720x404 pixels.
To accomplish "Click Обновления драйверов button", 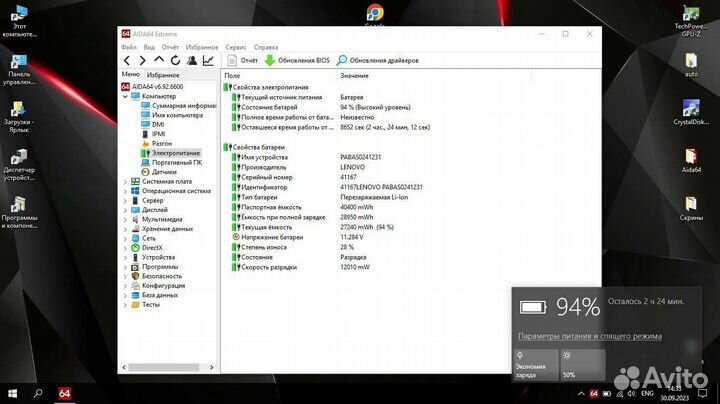I will [x=377, y=60].
